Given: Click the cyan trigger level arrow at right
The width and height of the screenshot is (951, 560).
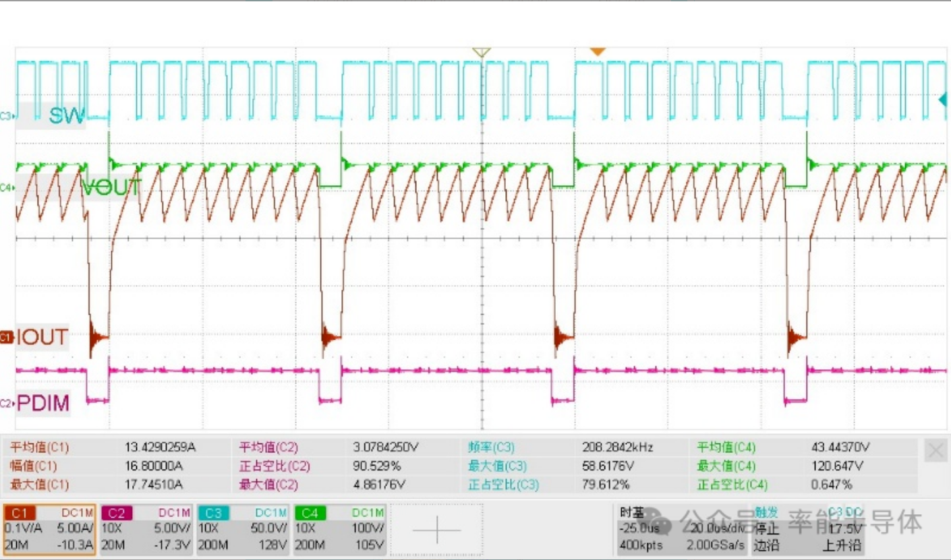Looking at the screenshot, I should coord(944,100).
